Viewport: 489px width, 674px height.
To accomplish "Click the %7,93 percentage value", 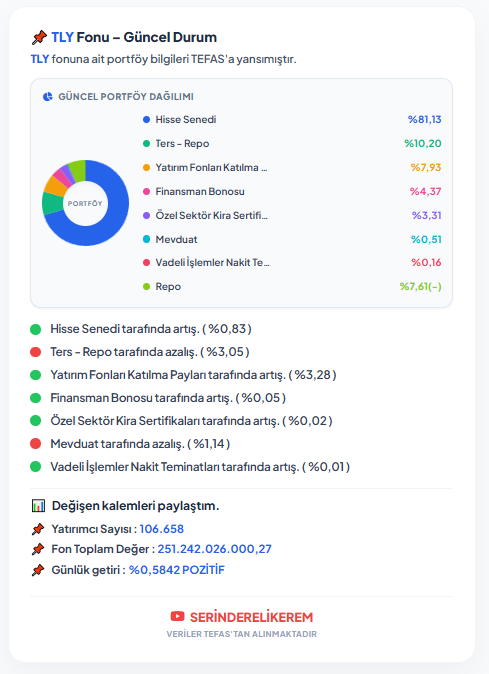I will tap(426, 168).
